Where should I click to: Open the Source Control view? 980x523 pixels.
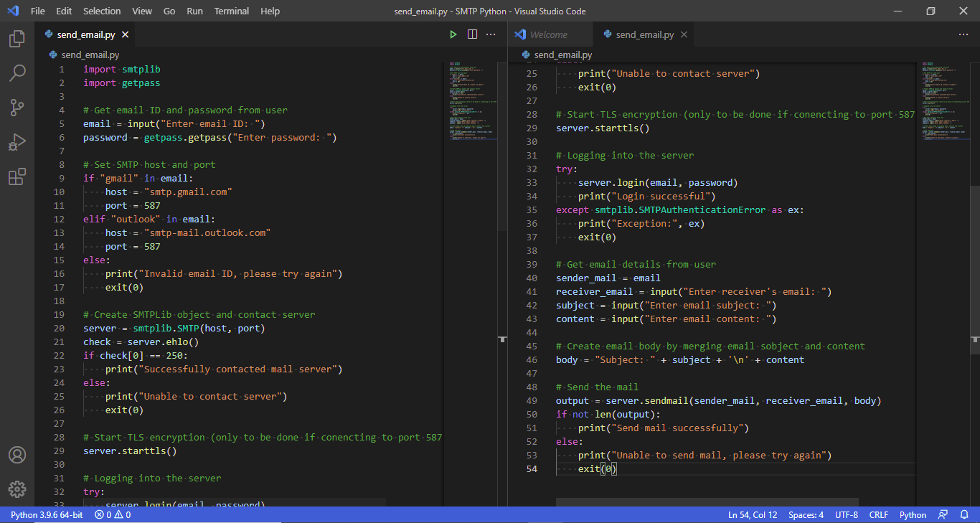(x=17, y=108)
